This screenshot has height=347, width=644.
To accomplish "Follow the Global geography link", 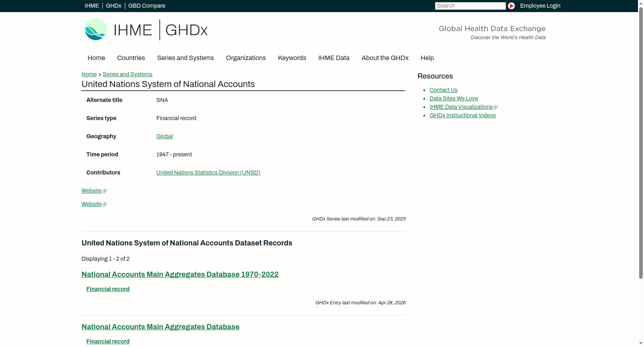I will coord(164,136).
